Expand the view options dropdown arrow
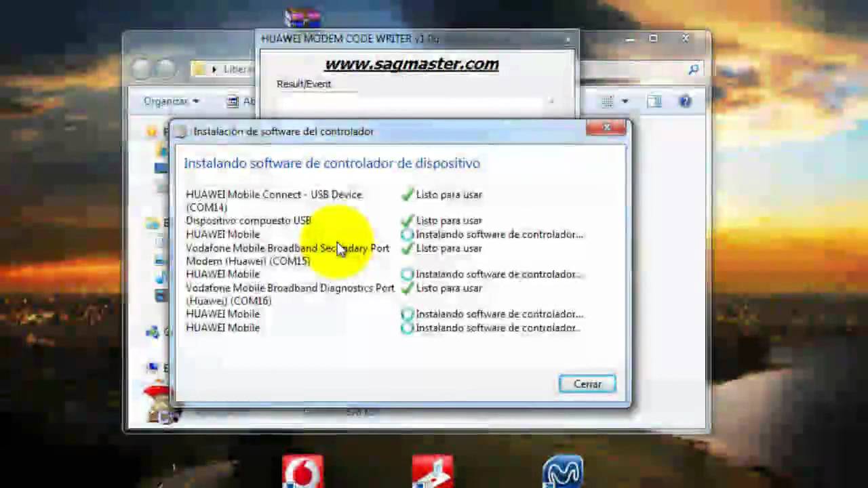This screenshot has height=488, width=868. point(625,101)
